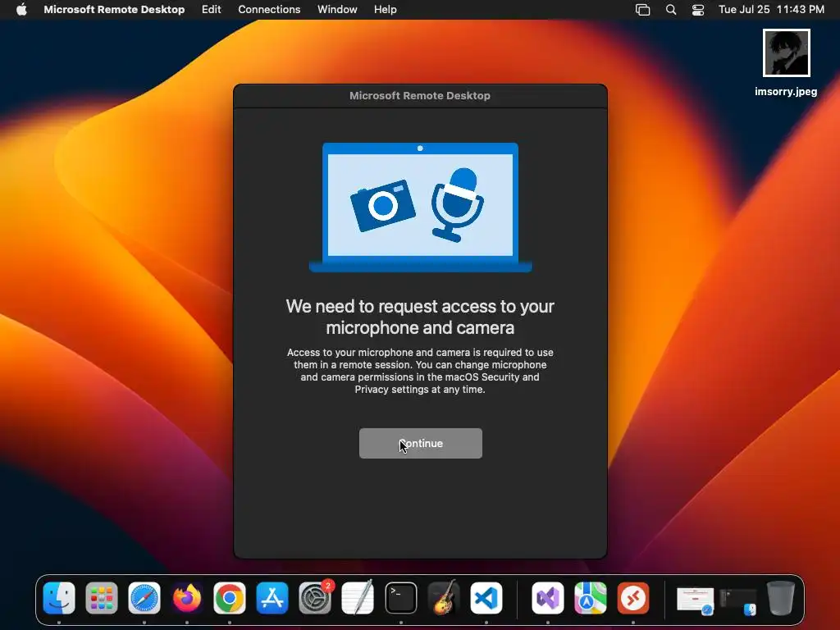This screenshot has height=630, width=840.
Task: Click the laptop camera and microphone illustration
Action: 421,208
